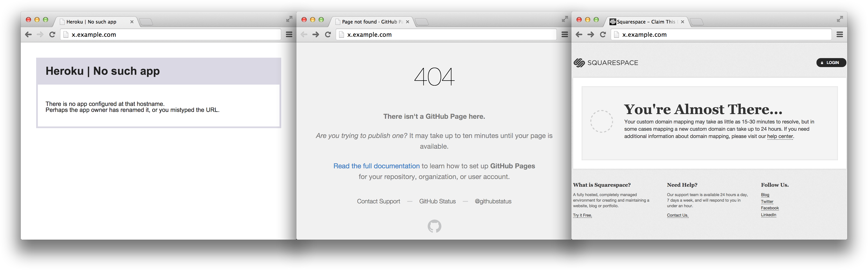868x270 pixels.
Task: Open Chrome menu in the Squarespace window
Action: coord(840,34)
